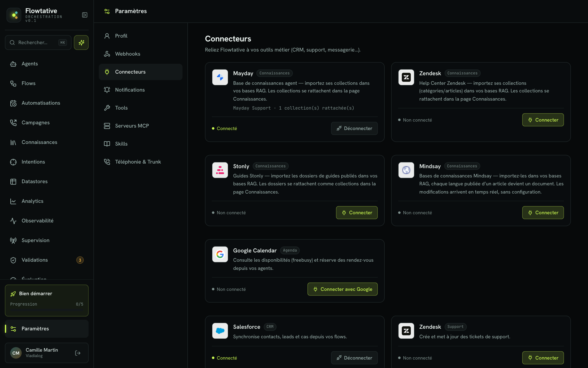Click the Mayday connector logo
The width and height of the screenshot is (588, 368).
pos(220,77)
